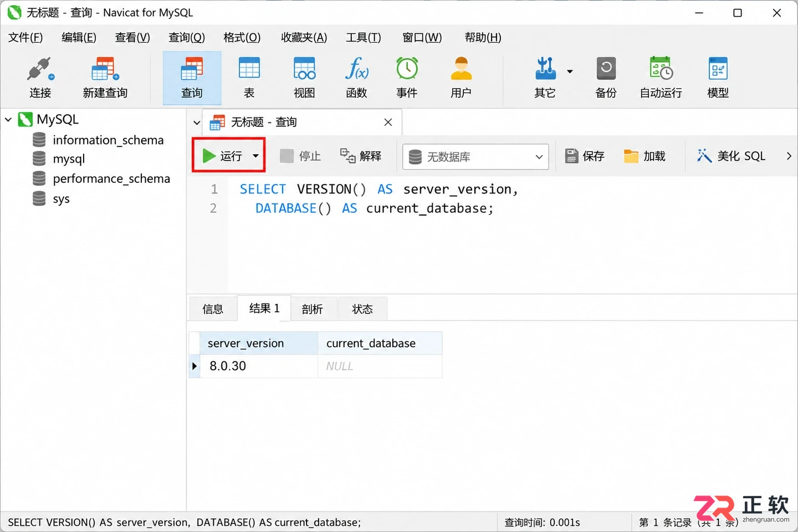The height and width of the screenshot is (532, 798).
Task: Open the 无数据库 database selector
Action: coord(475,157)
